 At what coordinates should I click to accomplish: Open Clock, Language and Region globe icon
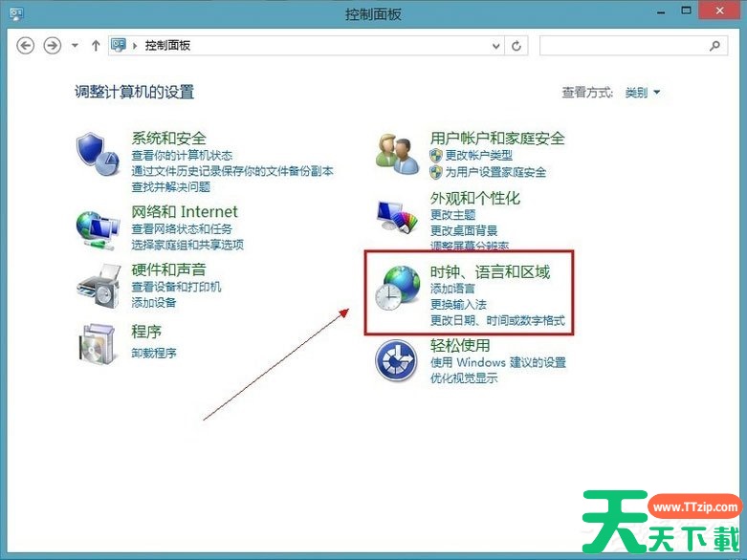(x=397, y=288)
